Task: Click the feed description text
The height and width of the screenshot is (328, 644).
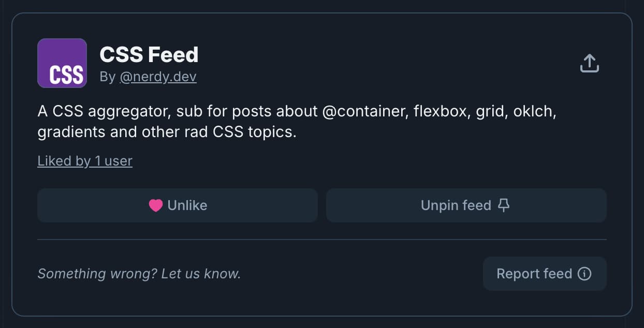Action: pos(296,120)
